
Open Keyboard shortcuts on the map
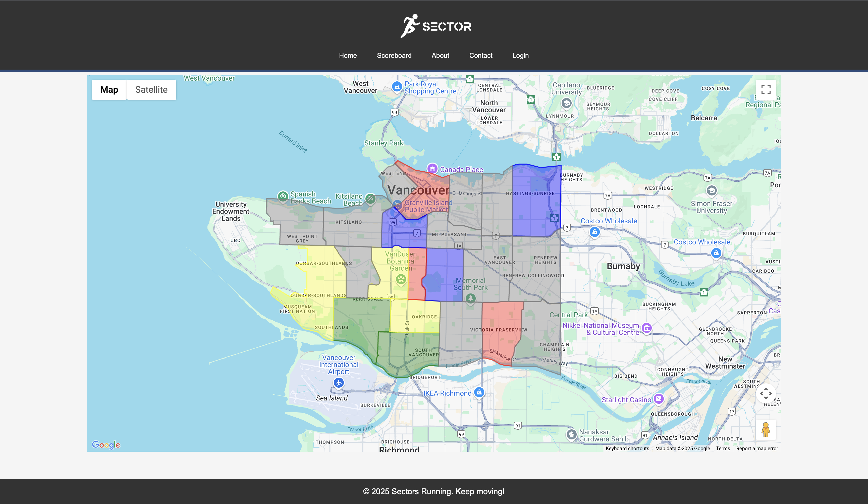[x=627, y=448]
